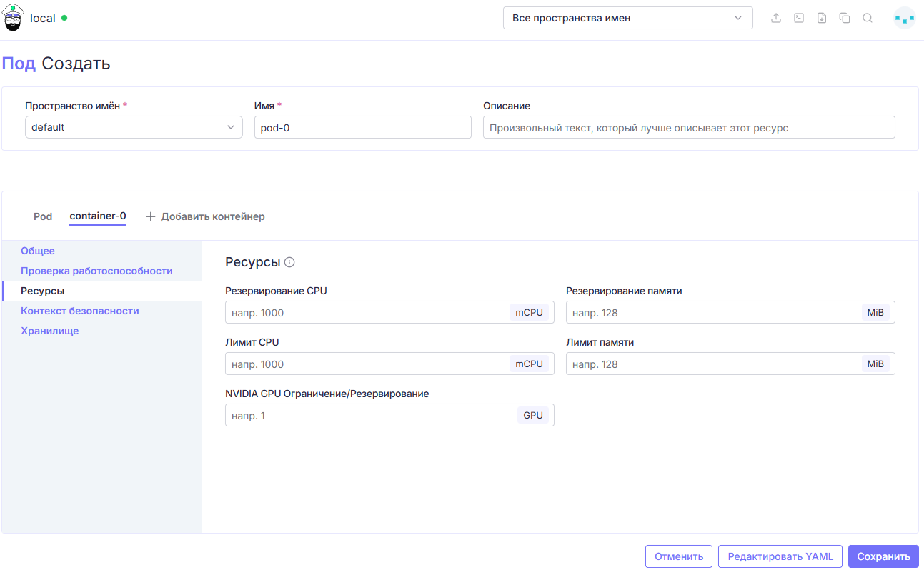The height and width of the screenshot is (570, 924).
Task: Open the import YAML upload icon
Action: click(x=776, y=19)
